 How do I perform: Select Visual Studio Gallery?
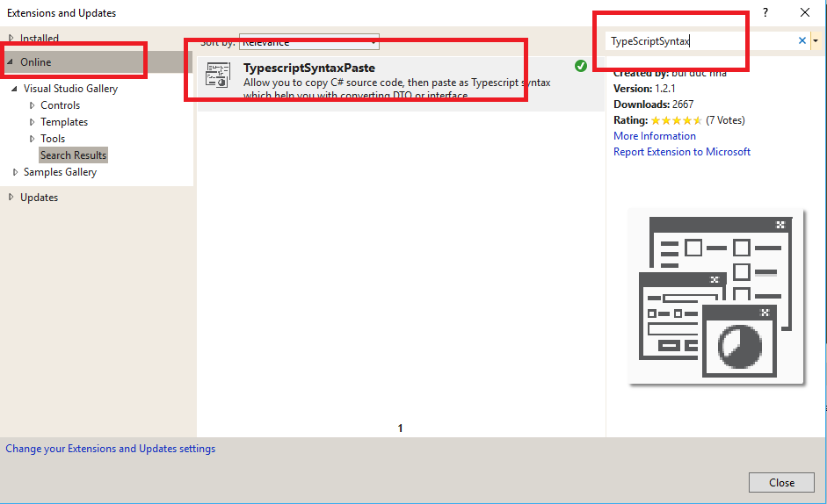click(x=70, y=89)
